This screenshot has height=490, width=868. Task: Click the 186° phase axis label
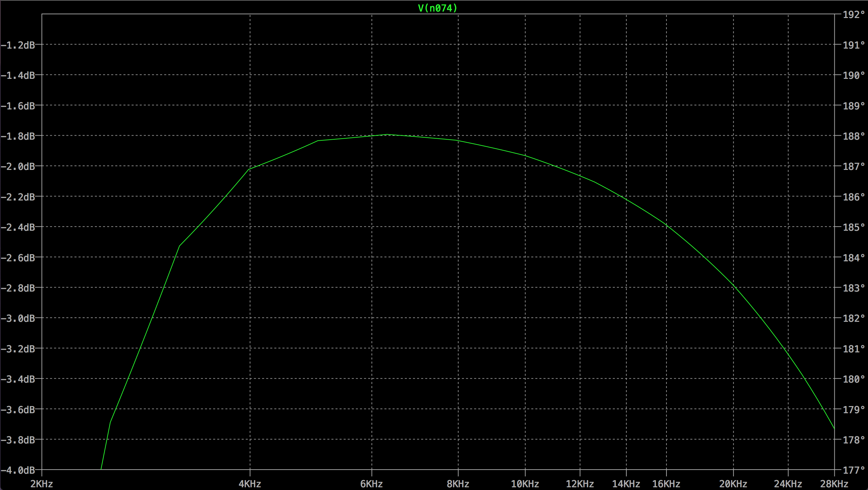point(854,197)
